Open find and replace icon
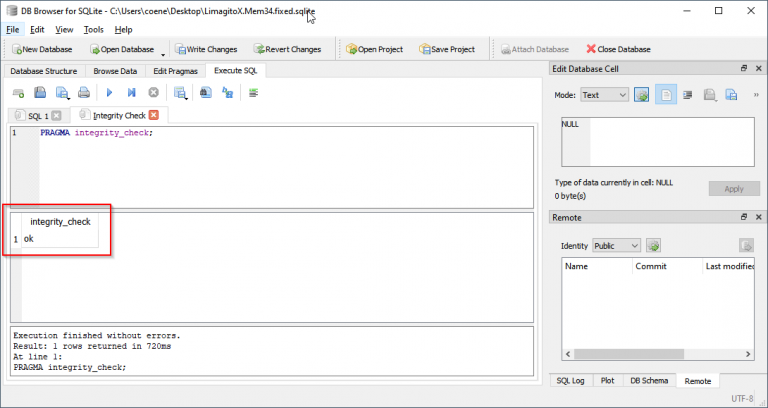The image size is (768, 408). [x=228, y=93]
